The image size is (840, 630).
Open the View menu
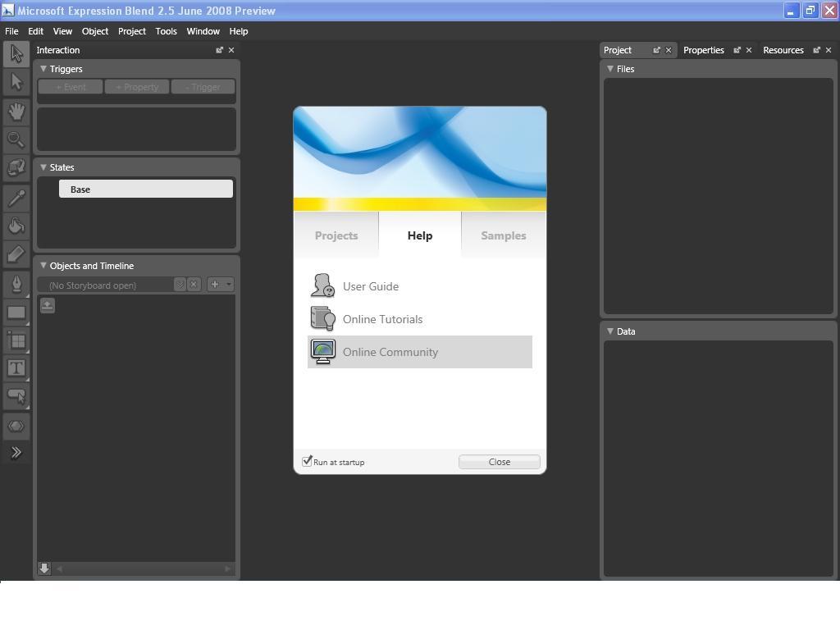[x=62, y=31]
